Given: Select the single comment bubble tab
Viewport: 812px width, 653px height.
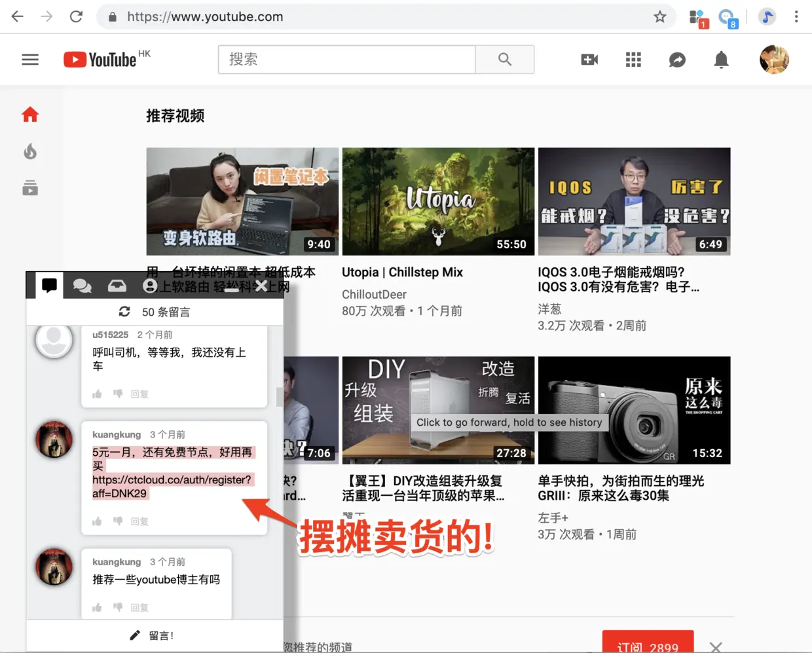Looking at the screenshot, I should point(49,286).
